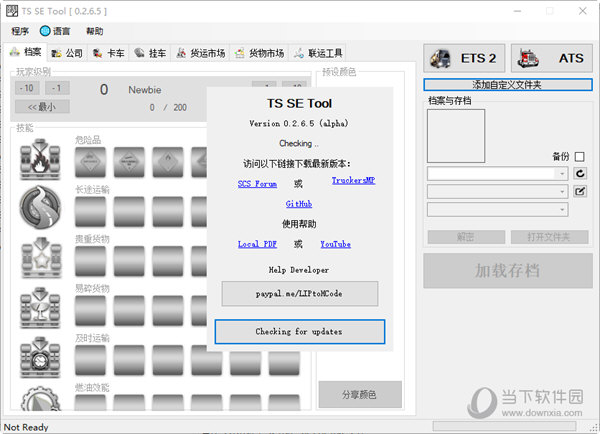Switch to the 公司 tab
This screenshot has width=600, height=434.
(67, 53)
